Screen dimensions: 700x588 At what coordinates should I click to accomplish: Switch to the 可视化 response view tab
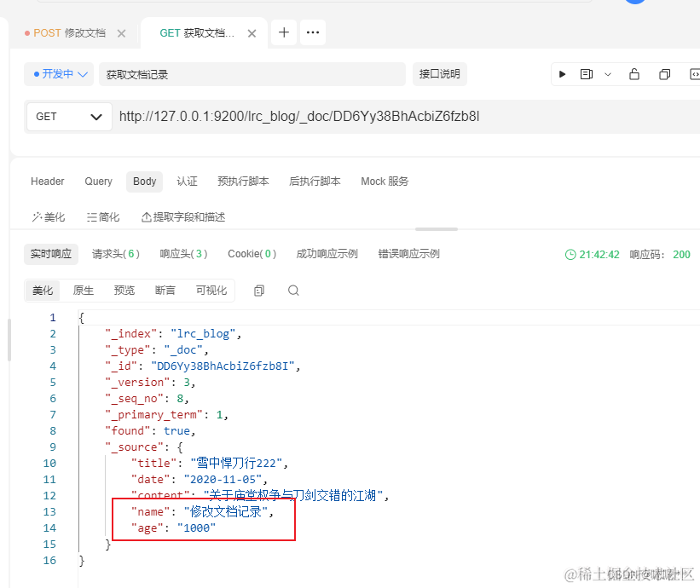pos(212,291)
